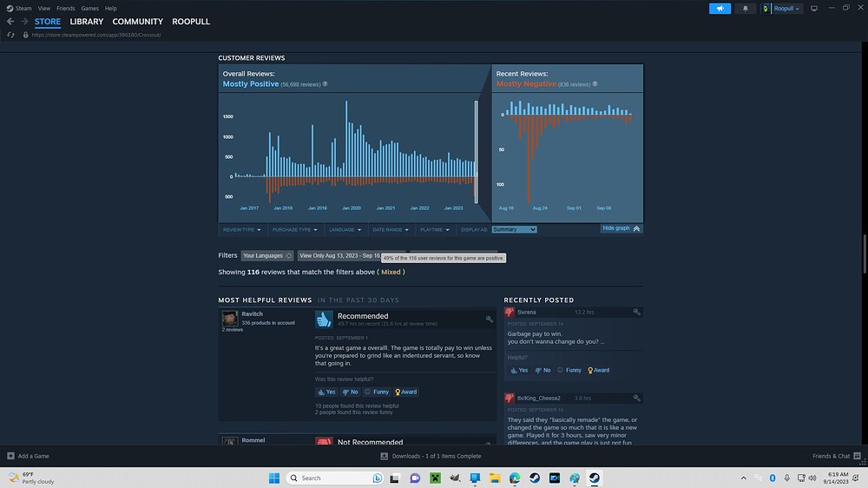The width and height of the screenshot is (868, 488).
Task: Open the announcements megaphone button
Action: coord(720,9)
